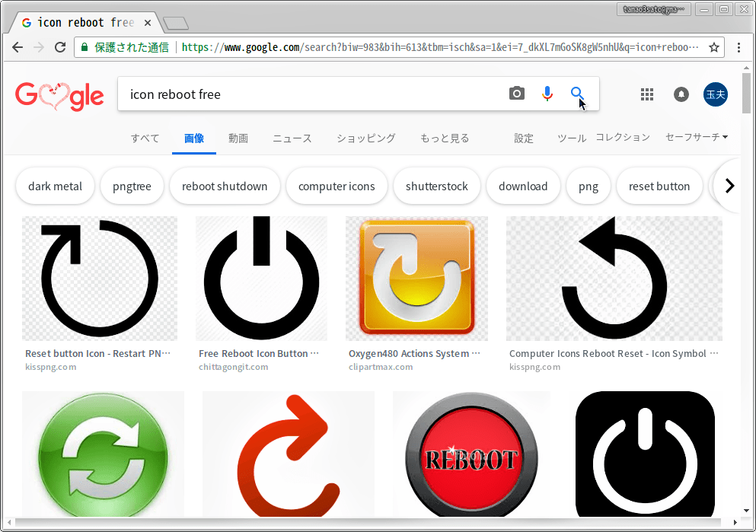This screenshot has height=532, width=756.
Task: Filter by 'computer icons' chip
Action: pyautogui.click(x=337, y=186)
